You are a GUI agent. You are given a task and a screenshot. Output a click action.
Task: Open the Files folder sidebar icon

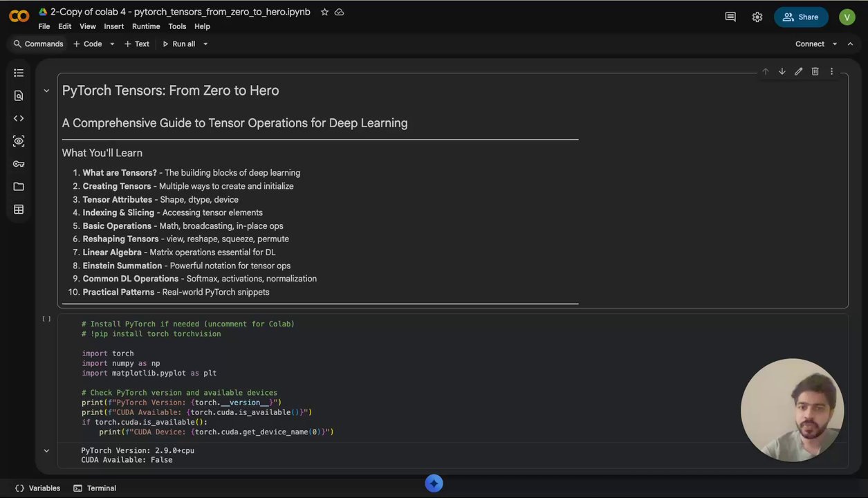19,187
